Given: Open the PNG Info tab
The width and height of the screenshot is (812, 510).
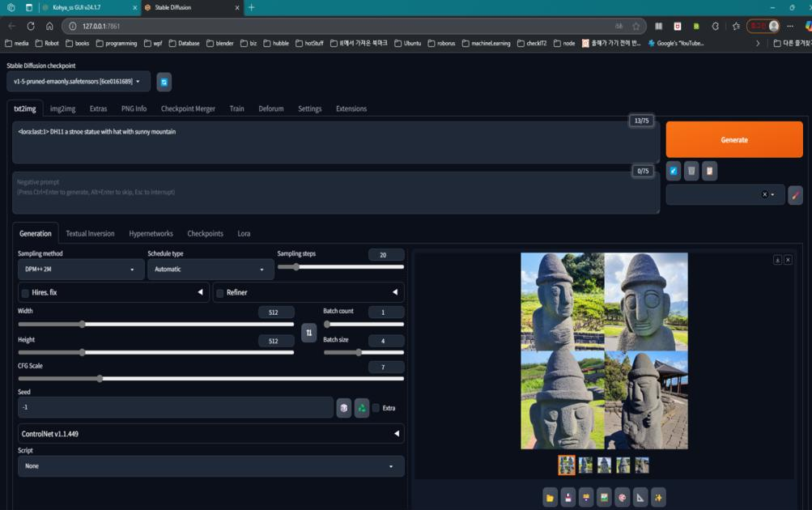Looking at the screenshot, I should [x=134, y=108].
